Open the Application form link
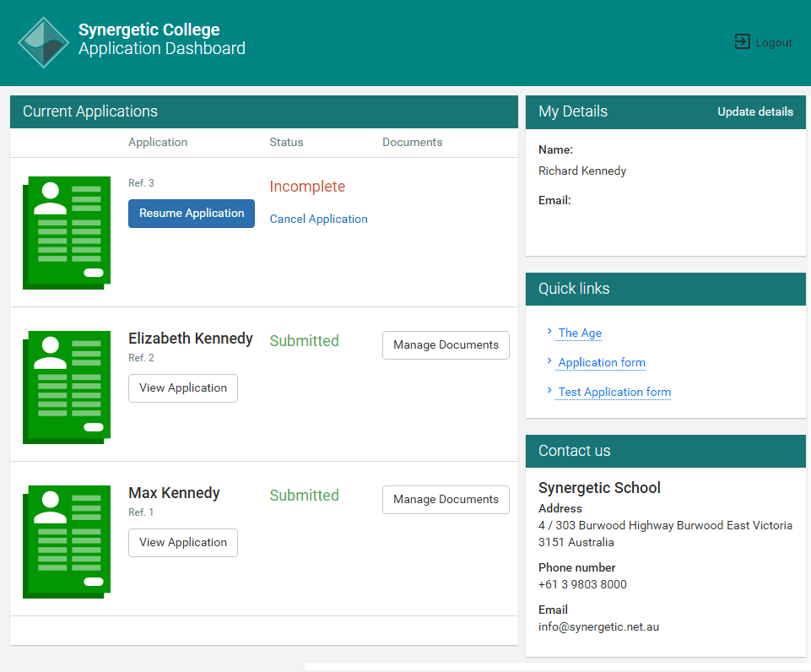The height and width of the screenshot is (672, 811). (x=600, y=362)
